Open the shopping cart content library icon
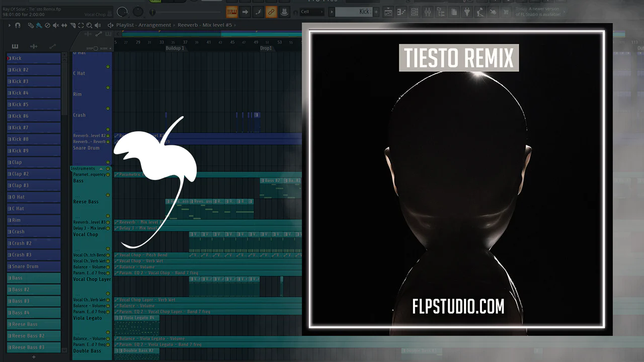 (506, 12)
